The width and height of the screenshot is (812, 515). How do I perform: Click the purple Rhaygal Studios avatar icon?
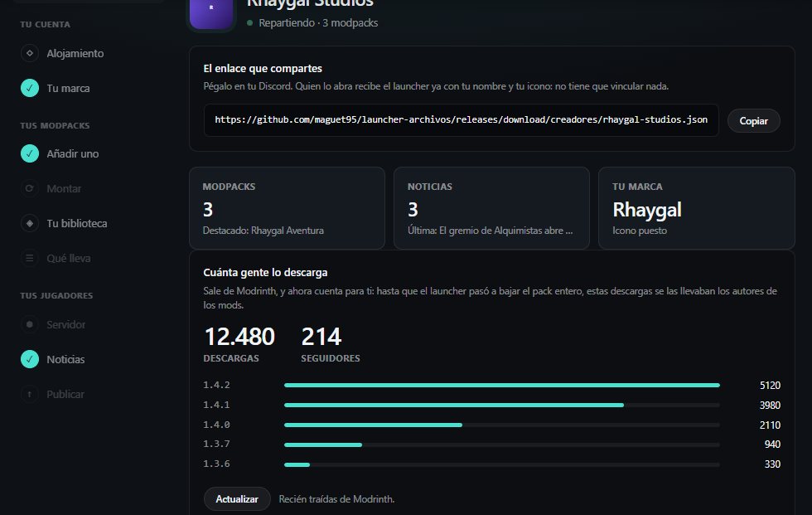pos(211,13)
